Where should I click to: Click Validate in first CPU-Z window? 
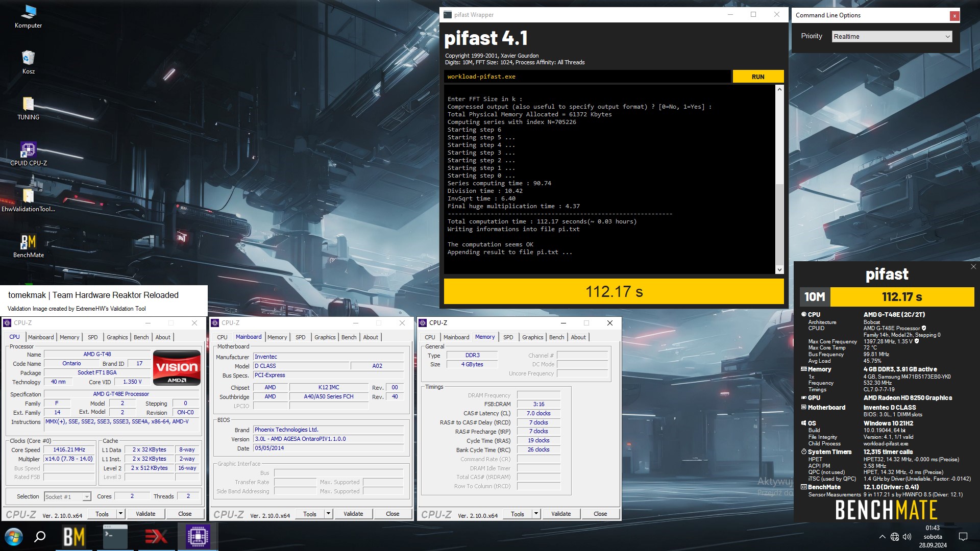click(145, 514)
